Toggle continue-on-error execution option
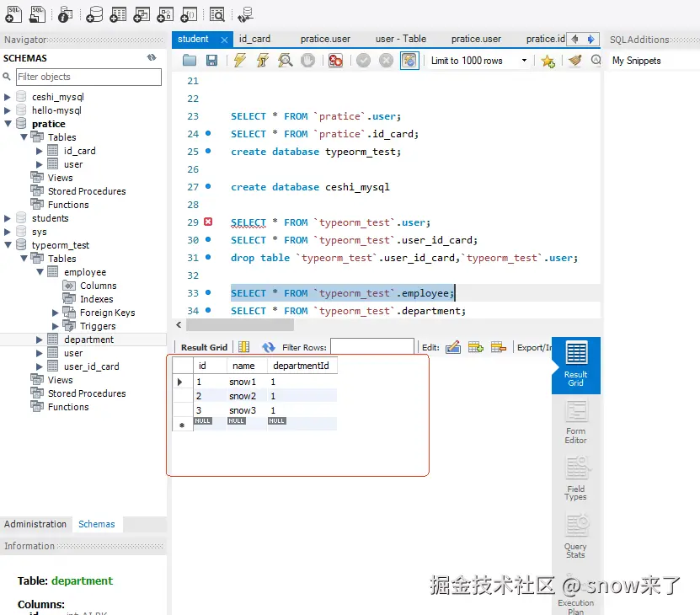This screenshot has width=700, height=615. (x=335, y=61)
